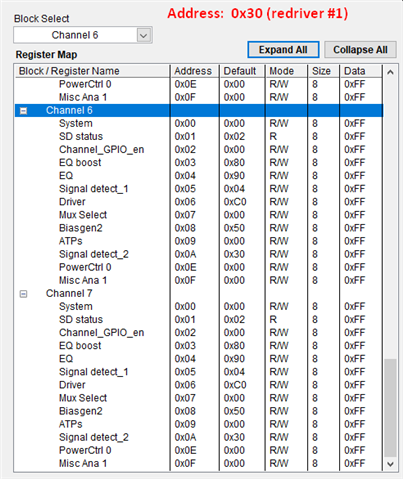Screen dimensions: 403x479
Task: Select the Channel 7 label in the tree
Action: [x=69, y=293]
